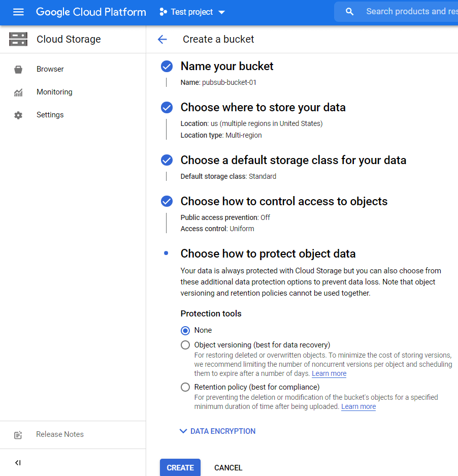Select the None protection tool option

point(185,330)
